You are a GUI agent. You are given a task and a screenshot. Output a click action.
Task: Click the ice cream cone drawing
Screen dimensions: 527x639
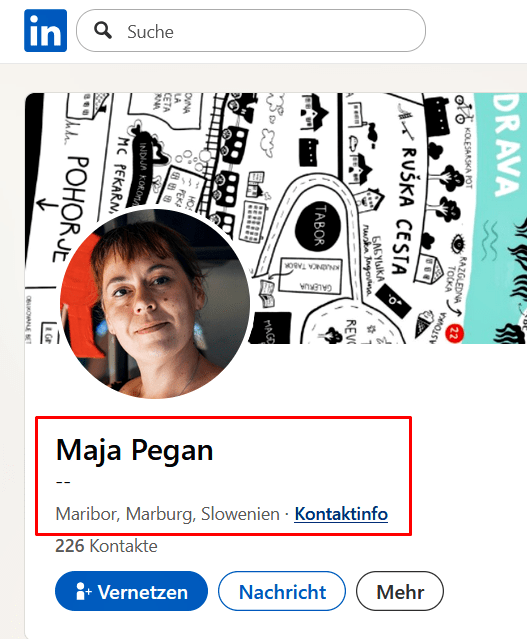tap(423, 324)
